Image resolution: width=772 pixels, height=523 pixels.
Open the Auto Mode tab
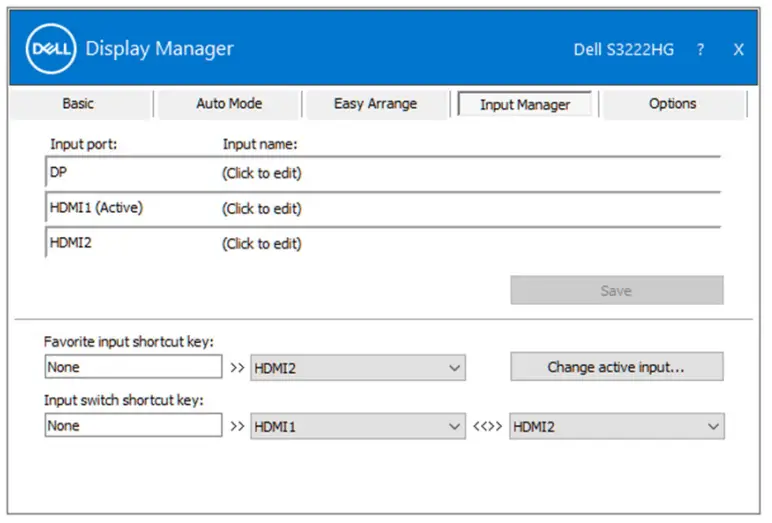(x=229, y=104)
